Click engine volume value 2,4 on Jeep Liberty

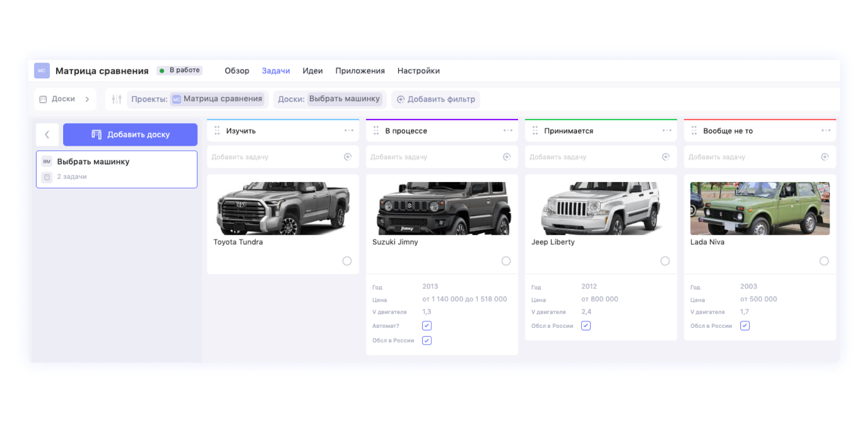(586, 312)
